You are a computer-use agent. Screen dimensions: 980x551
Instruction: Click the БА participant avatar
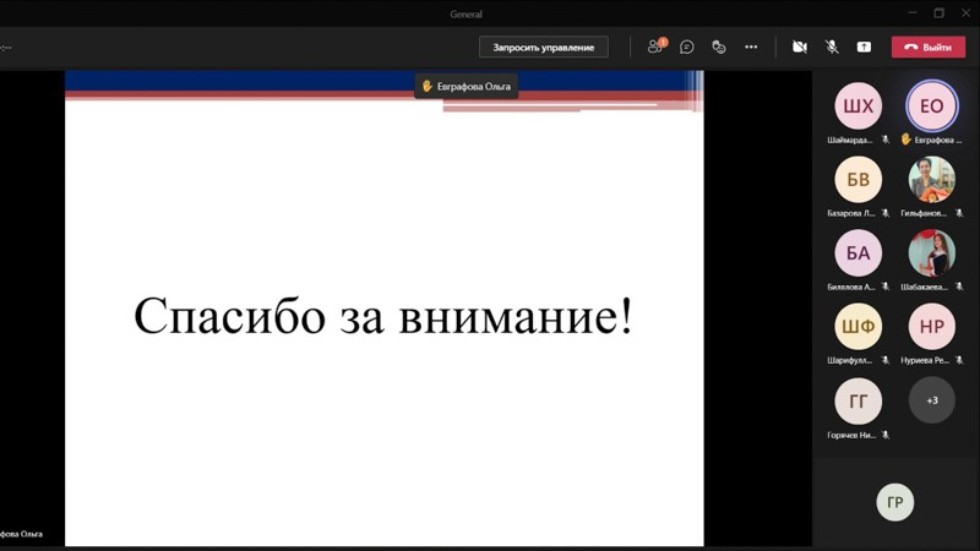click(858, 253)
